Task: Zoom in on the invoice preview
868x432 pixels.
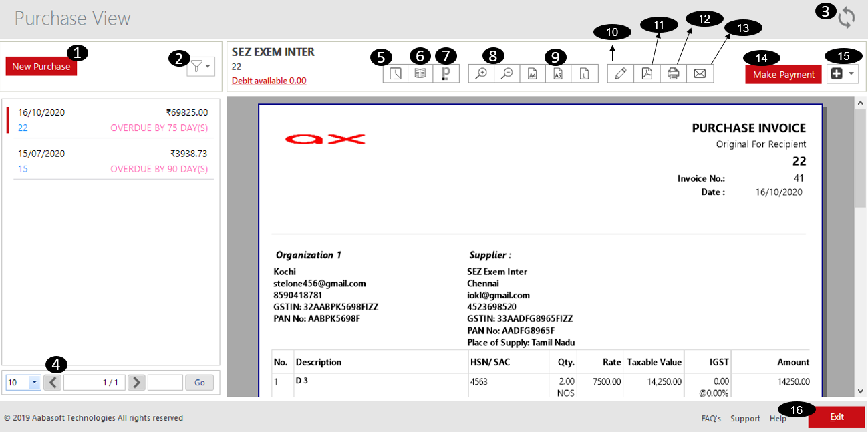Action: pos(480,73)
